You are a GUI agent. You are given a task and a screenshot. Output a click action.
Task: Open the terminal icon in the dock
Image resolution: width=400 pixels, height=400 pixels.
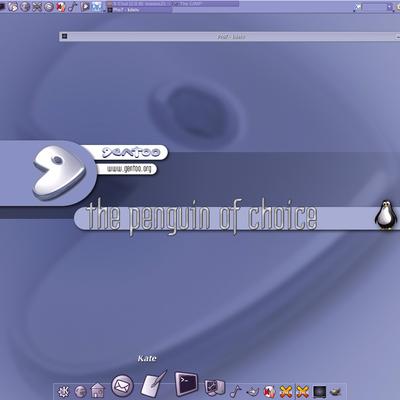tap(187, 383)
